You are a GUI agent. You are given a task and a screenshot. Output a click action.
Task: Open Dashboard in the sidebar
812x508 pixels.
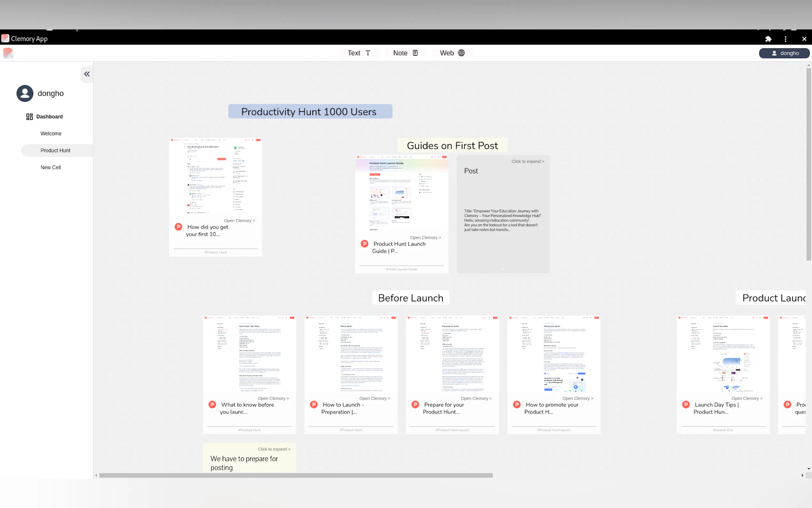click(x=49, y=116)
